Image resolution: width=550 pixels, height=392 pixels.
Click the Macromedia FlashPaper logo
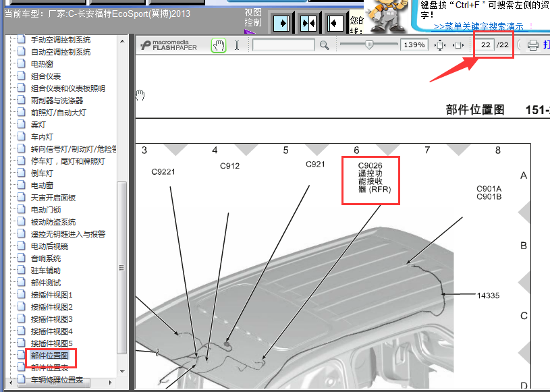169,45
